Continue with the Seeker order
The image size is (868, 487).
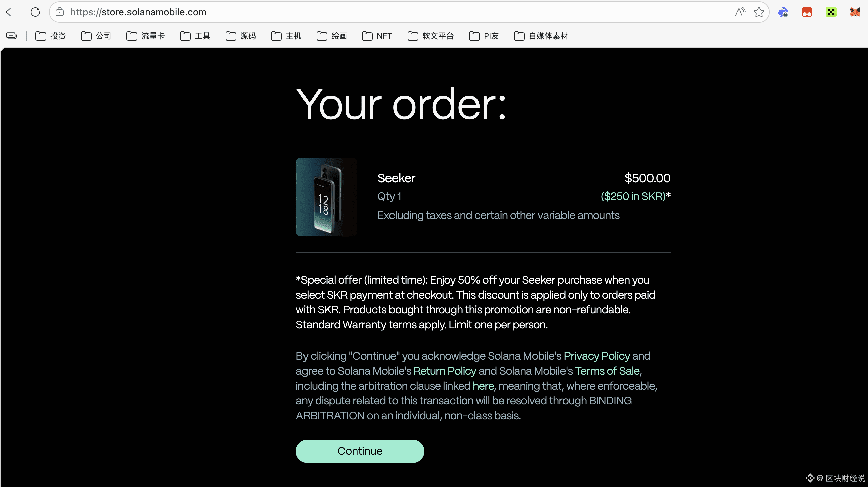[x=360, y=451]
